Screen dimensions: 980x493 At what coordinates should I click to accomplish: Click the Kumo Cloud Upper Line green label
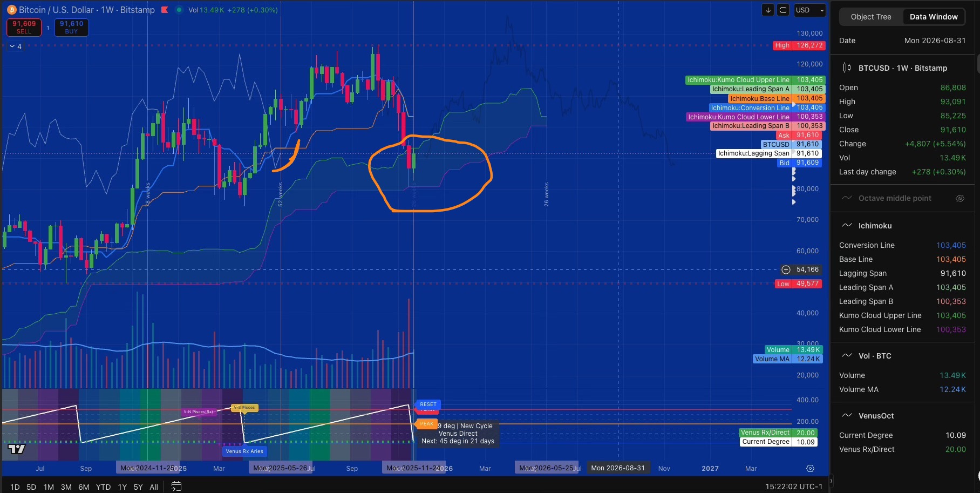coord(738,80)
